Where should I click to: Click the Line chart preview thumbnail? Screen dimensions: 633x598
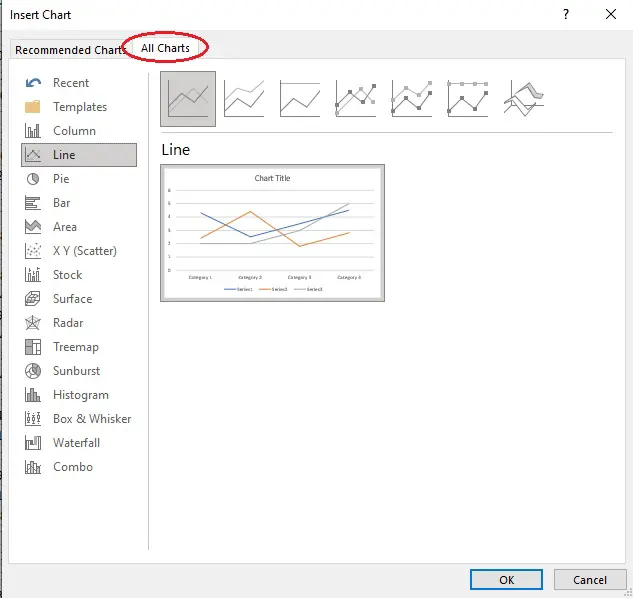pyautogui.click(x=272, y=233)
